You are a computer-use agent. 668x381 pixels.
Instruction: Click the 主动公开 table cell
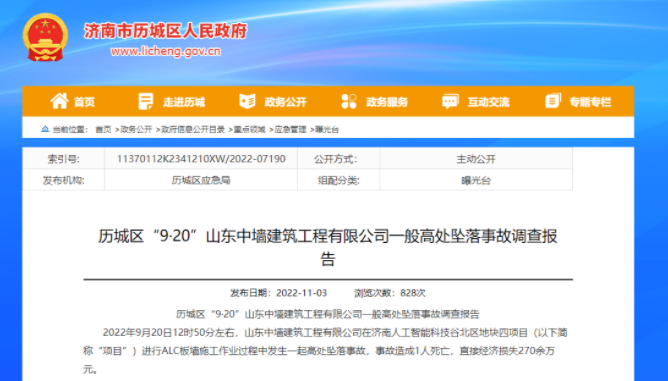point(476,159)
